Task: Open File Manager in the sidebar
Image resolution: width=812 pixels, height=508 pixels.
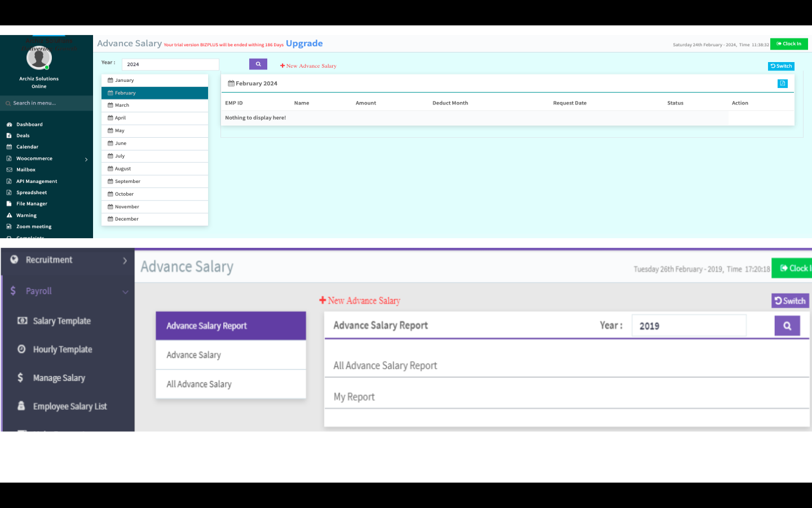Action: pyautogui.click(x=32, y=204)
